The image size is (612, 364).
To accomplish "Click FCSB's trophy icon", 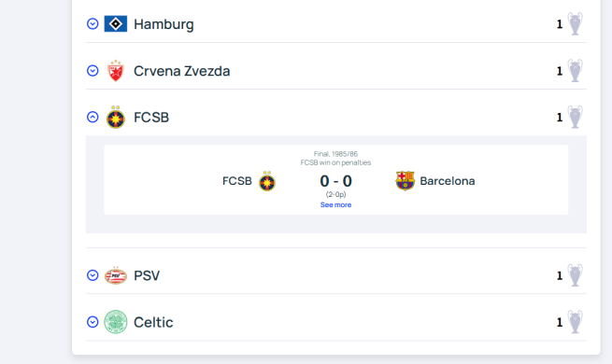I will point(575,117).
